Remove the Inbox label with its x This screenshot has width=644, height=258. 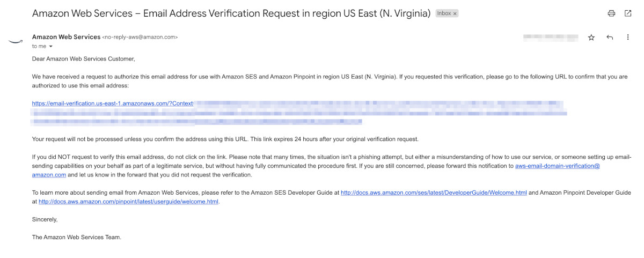(455, 13)
